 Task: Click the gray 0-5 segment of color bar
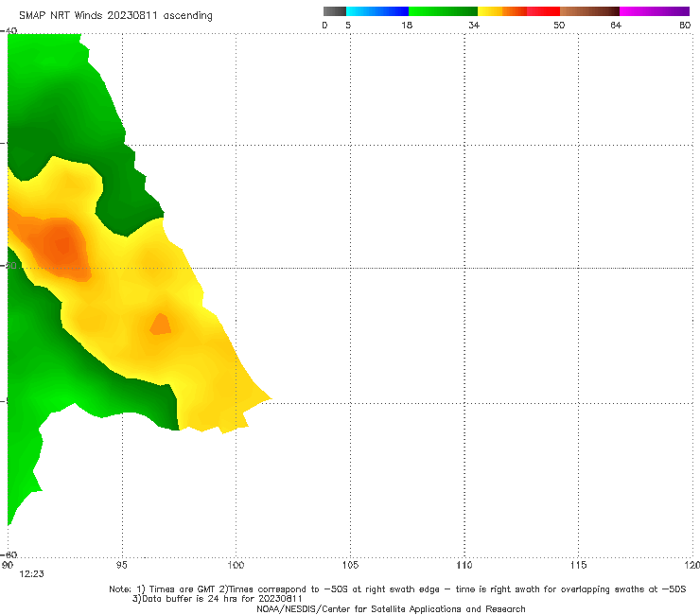(x=335, y=11)
